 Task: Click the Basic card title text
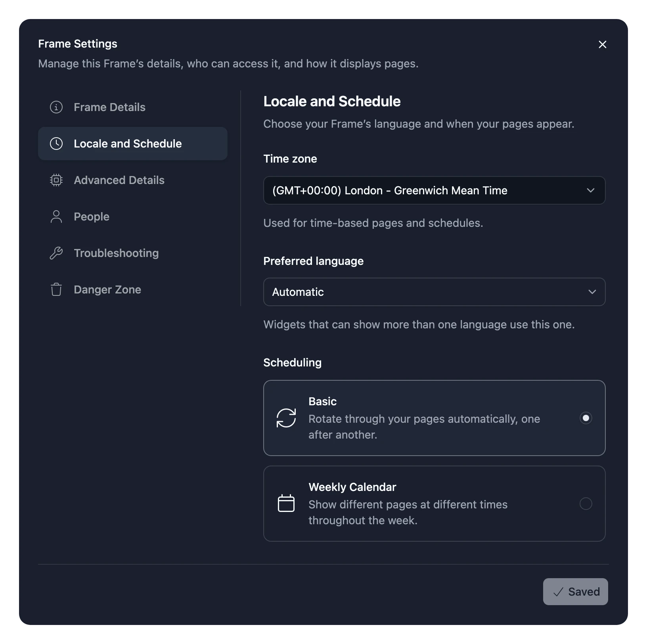(x=323, y=401)
